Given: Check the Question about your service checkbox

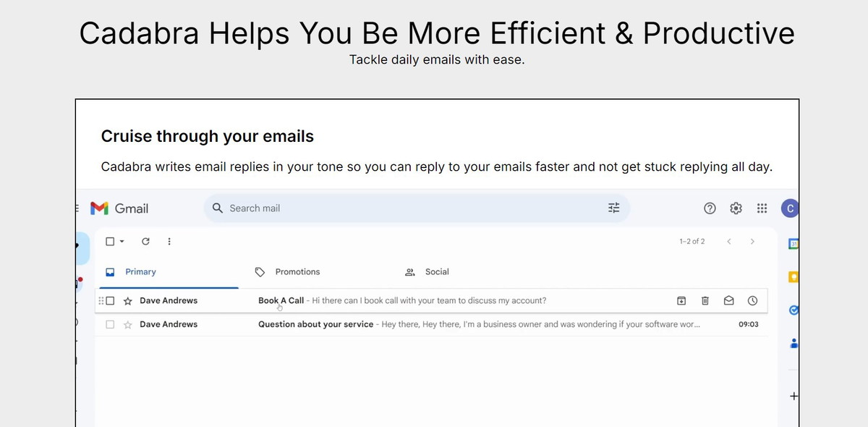Looking at the screenshot, I should [x=110, y=324].
